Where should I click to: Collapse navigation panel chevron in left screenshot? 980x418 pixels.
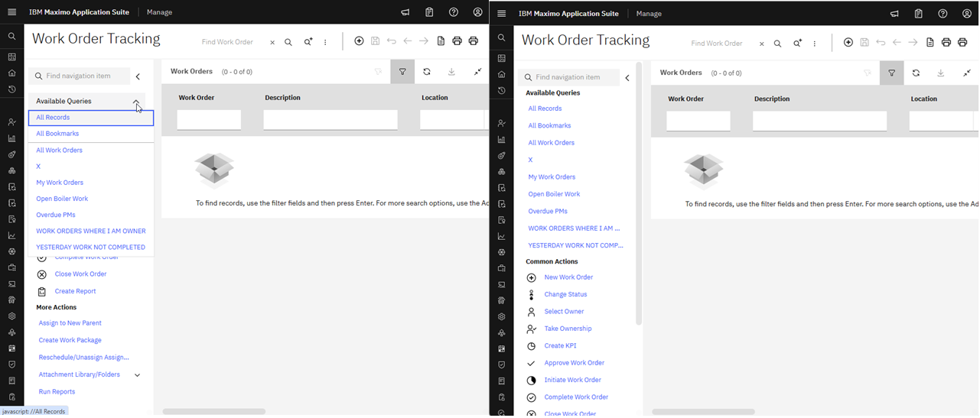(x=138, y=76)
